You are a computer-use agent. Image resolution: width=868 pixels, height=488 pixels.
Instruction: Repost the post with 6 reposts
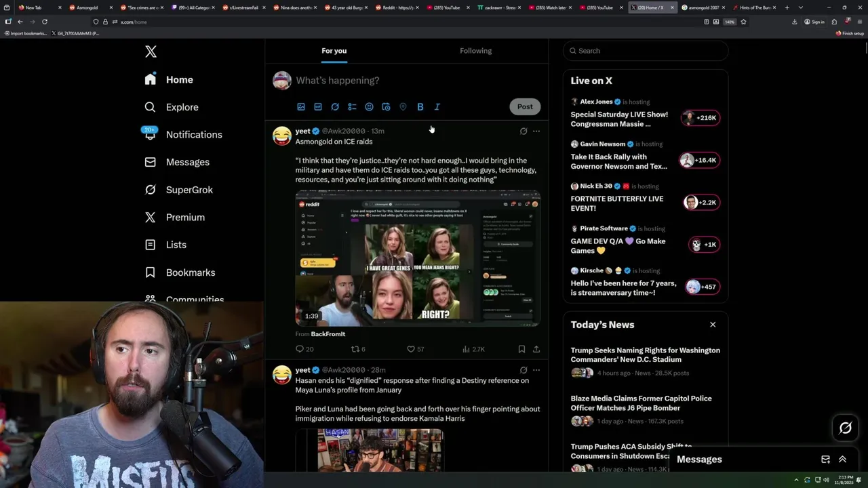[x=357, y=349]
